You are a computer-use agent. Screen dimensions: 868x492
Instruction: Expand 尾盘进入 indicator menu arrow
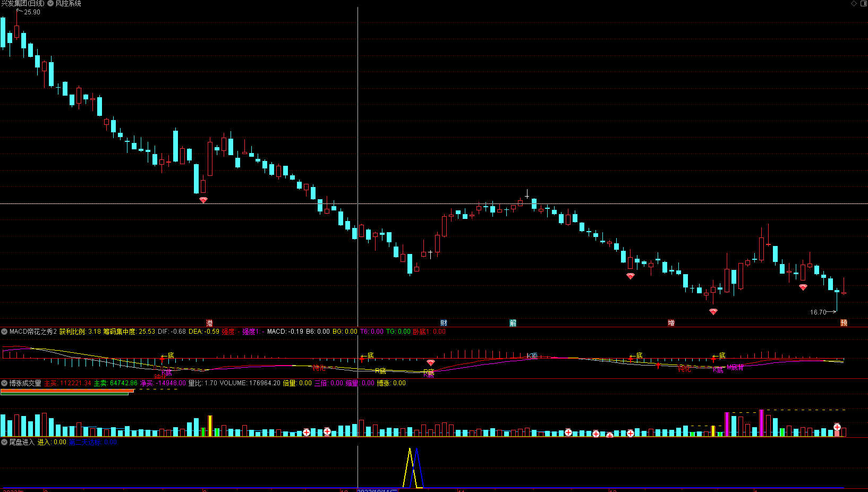tap(4, 442)
